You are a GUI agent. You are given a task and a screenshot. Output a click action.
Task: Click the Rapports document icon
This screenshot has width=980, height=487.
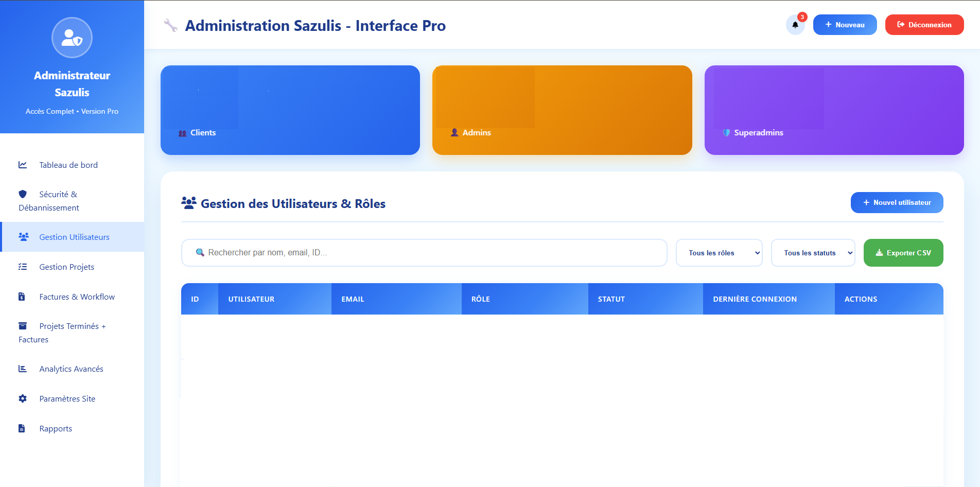point(22,428)
